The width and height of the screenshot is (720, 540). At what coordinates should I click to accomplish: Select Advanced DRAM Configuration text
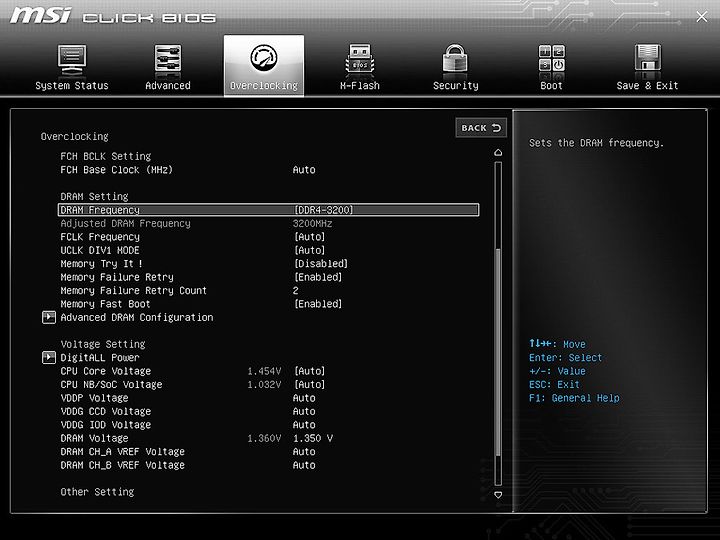pyautogui.click(x=136, y=317)
